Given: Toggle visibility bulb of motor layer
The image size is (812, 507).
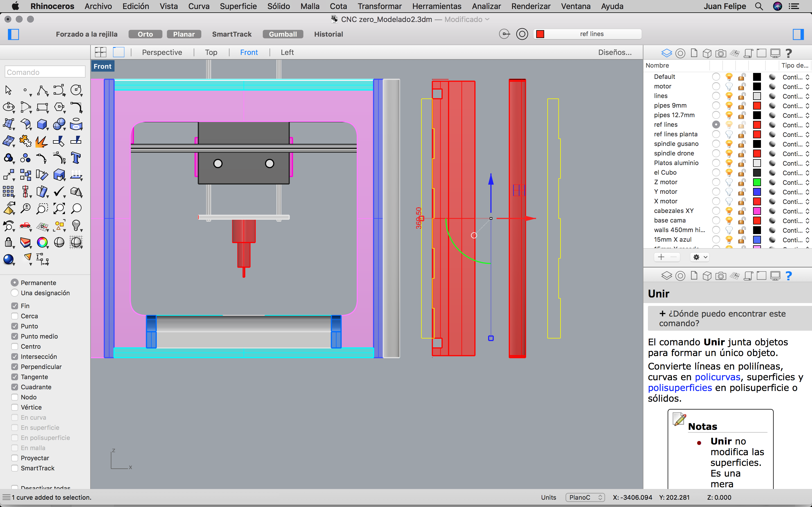Looking at the screenshot, I should pyautogui.click(x=729, y=86).
